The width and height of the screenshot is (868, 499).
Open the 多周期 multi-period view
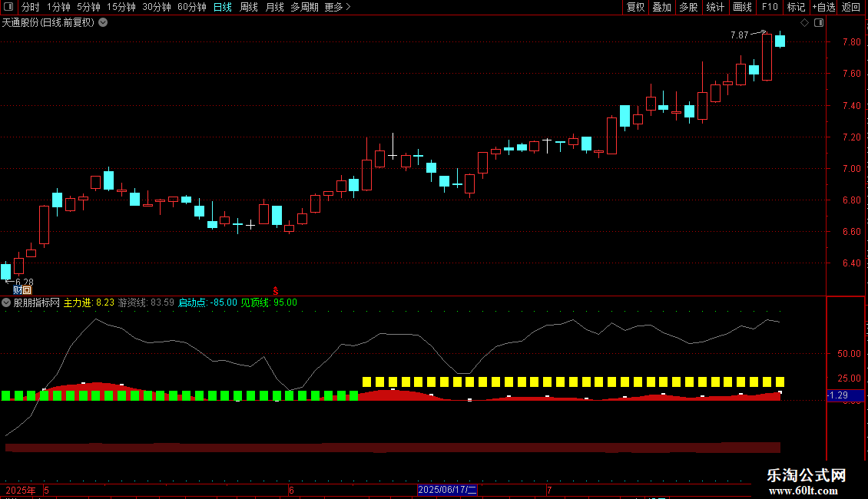click(304, 7)
